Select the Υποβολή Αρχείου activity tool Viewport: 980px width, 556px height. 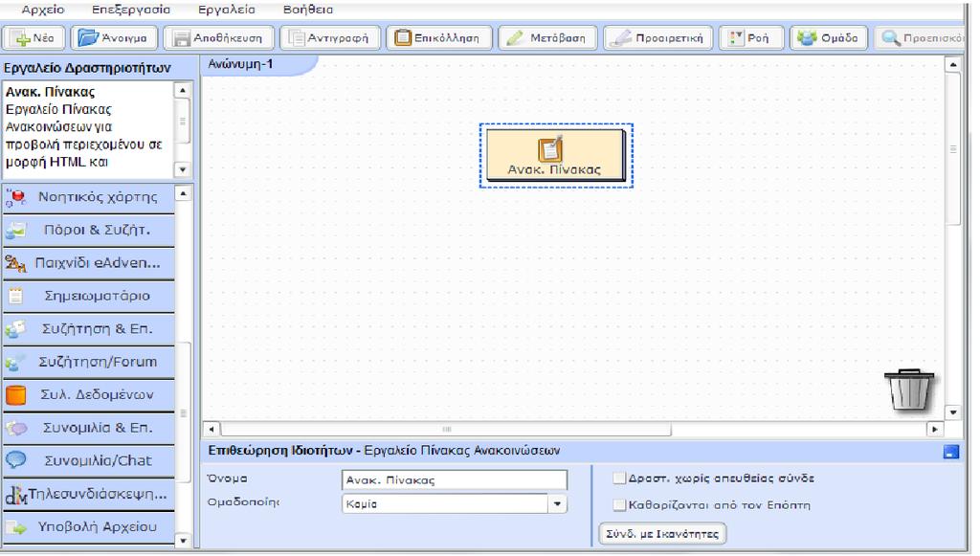(x=88, y=527)
